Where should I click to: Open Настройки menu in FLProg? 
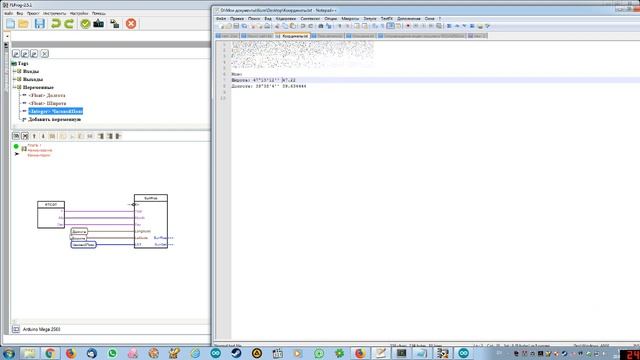tap(79, 13)
